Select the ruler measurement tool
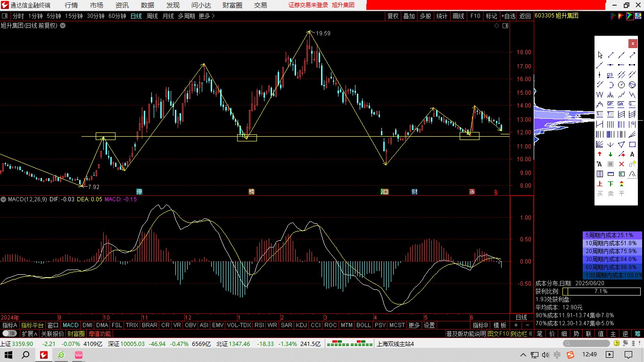 tap(611, 174)
